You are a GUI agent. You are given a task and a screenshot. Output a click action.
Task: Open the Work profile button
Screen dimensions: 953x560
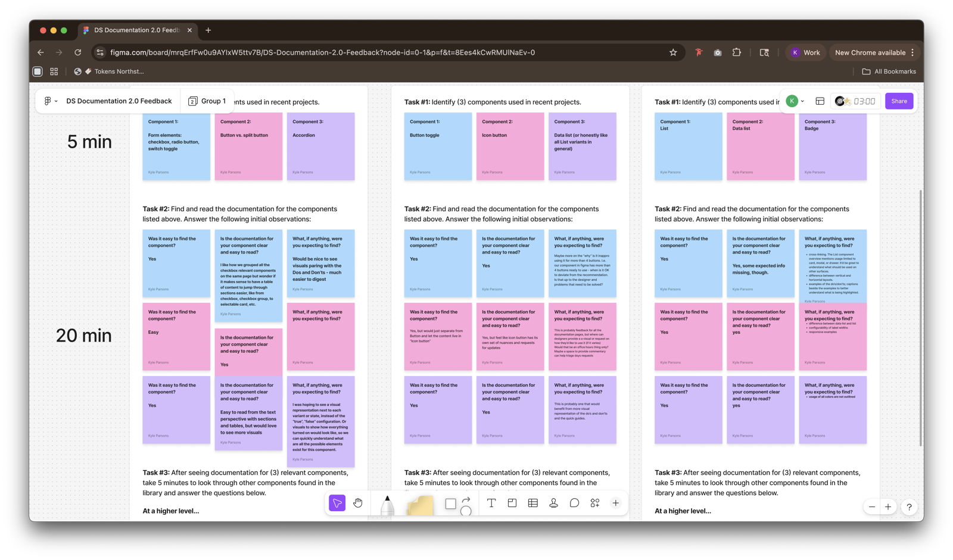coord(805,52)
